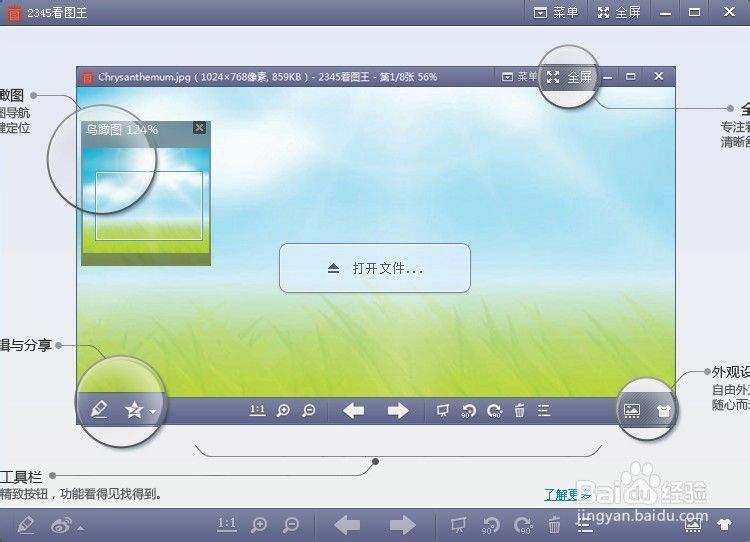The height and width of the screenshot is (542, 750).
Task: Click the right arrow in the preview window toolbar
Action: [397, 410]
